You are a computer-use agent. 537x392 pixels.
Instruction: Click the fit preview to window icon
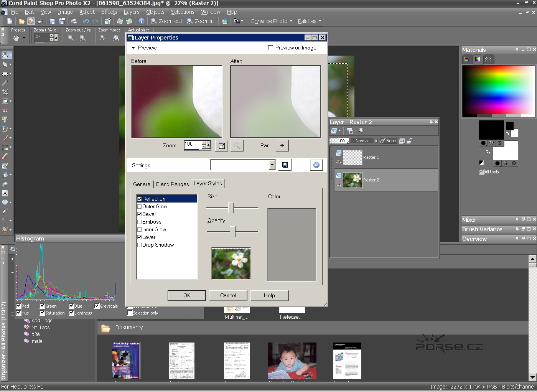coord(221,146)
